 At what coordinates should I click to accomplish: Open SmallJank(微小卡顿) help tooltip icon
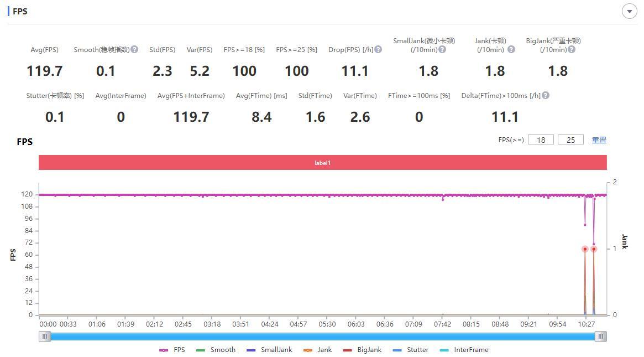coord(442,50)
